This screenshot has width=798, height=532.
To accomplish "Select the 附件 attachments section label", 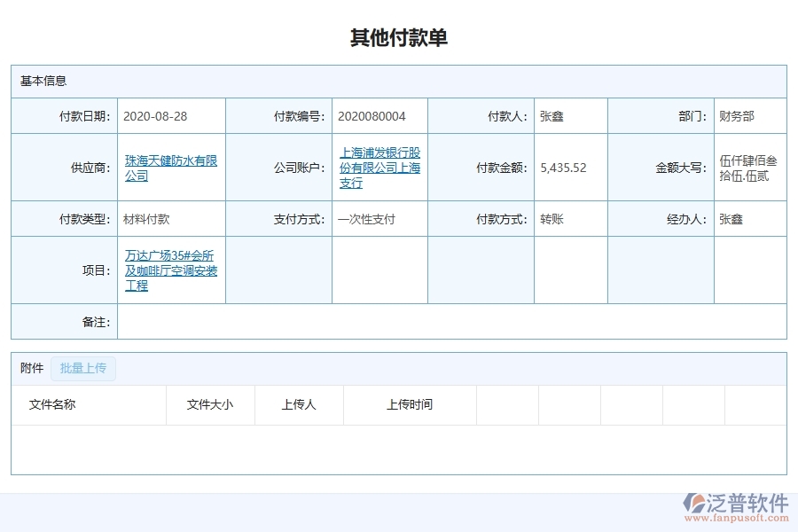I will coord(31,368).
